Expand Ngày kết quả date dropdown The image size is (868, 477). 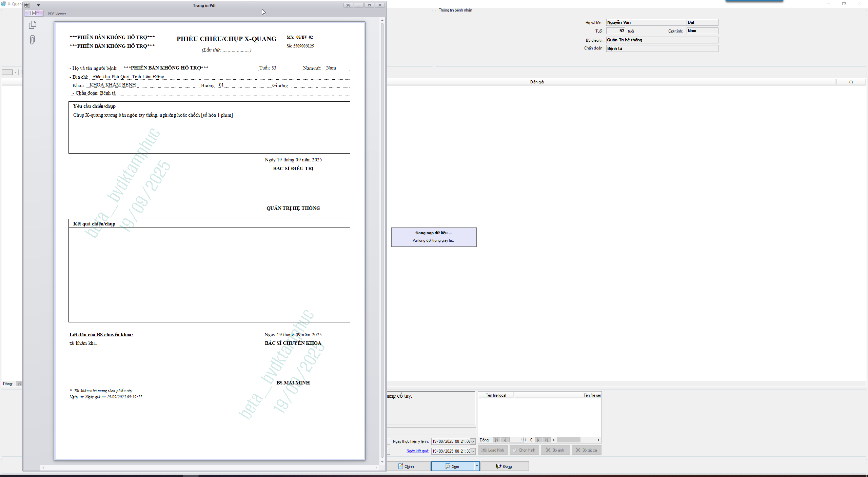click(x=473, y=451)
